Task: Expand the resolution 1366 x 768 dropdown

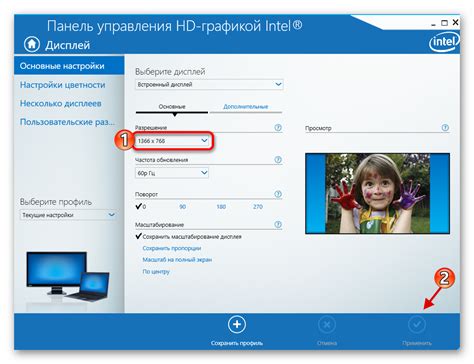Action: point(172,141)
